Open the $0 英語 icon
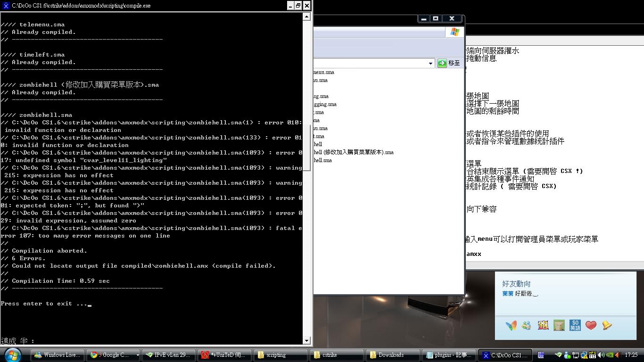The image size is (644, 362). [575, 325]
